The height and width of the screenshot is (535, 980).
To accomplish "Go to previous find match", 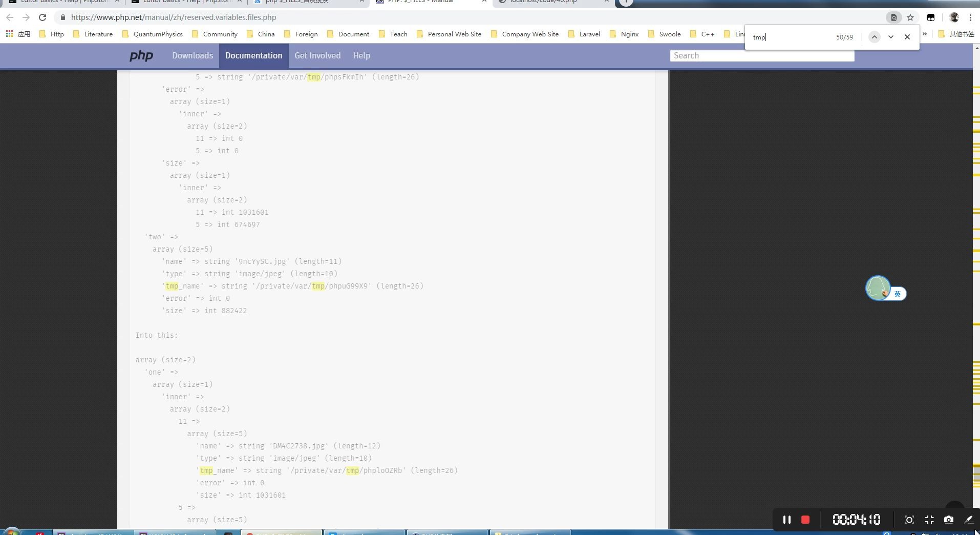I will click(875, 37).
